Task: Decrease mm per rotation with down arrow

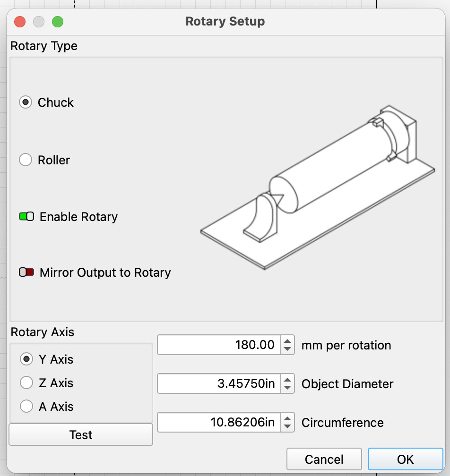Action: coord(287,349)
